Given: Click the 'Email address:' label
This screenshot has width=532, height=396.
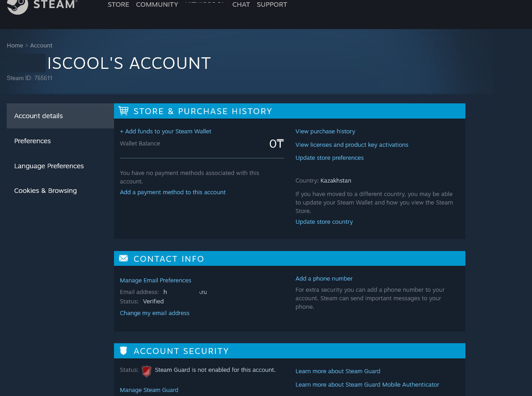Looking at the screenshot, I should (x=139, y=292).
